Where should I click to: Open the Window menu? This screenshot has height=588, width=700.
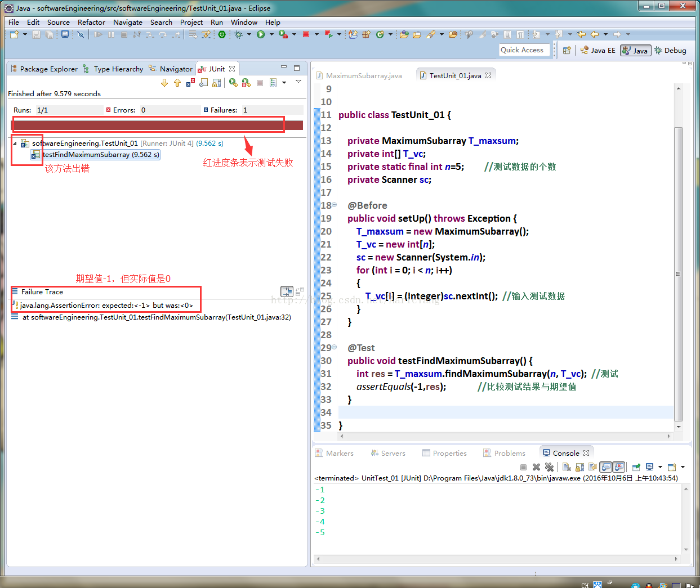click(244, 22)
